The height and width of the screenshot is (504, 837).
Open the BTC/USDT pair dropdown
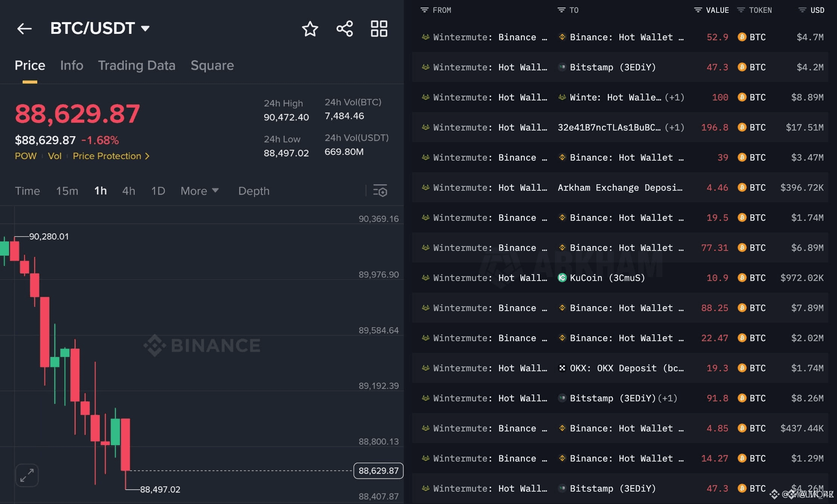[145, 29]
